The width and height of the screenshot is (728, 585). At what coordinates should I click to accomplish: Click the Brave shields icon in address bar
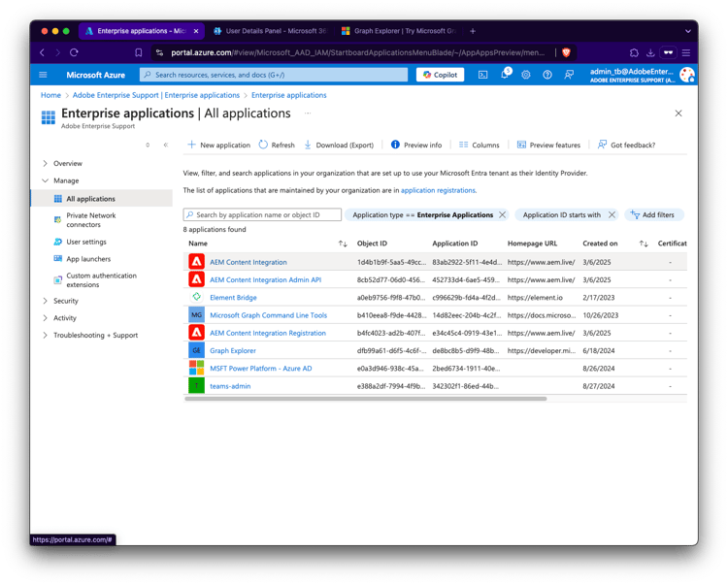click(566, 52)
